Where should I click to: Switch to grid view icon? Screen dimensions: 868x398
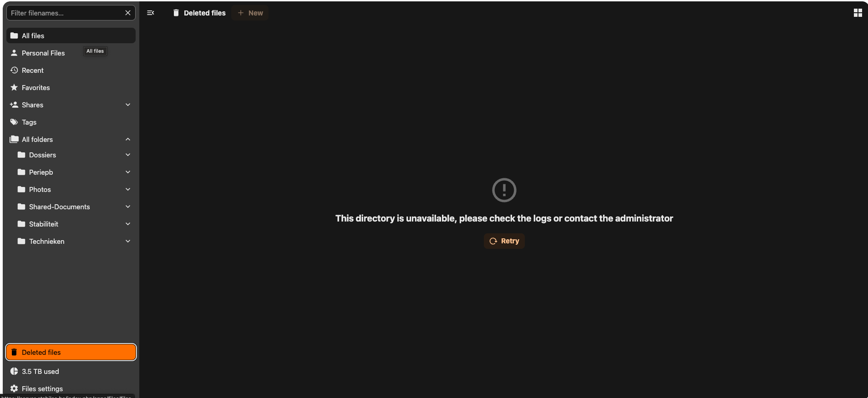click(858, 13)
